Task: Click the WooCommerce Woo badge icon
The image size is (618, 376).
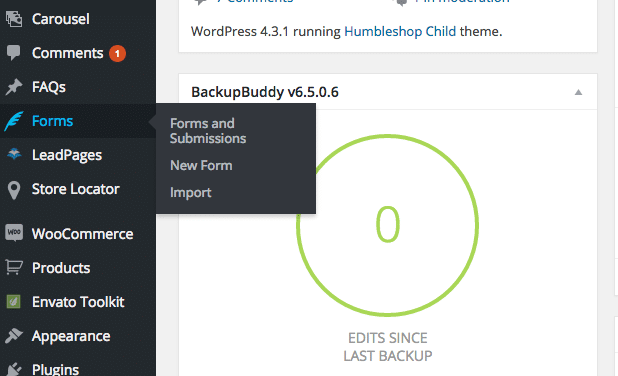Action: point(14,232)
